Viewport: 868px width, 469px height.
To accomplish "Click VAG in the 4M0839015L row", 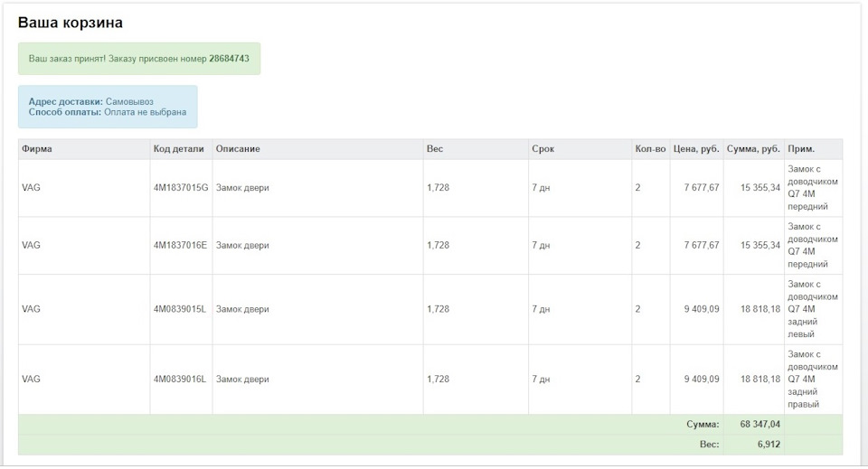I will pos(31,309).
